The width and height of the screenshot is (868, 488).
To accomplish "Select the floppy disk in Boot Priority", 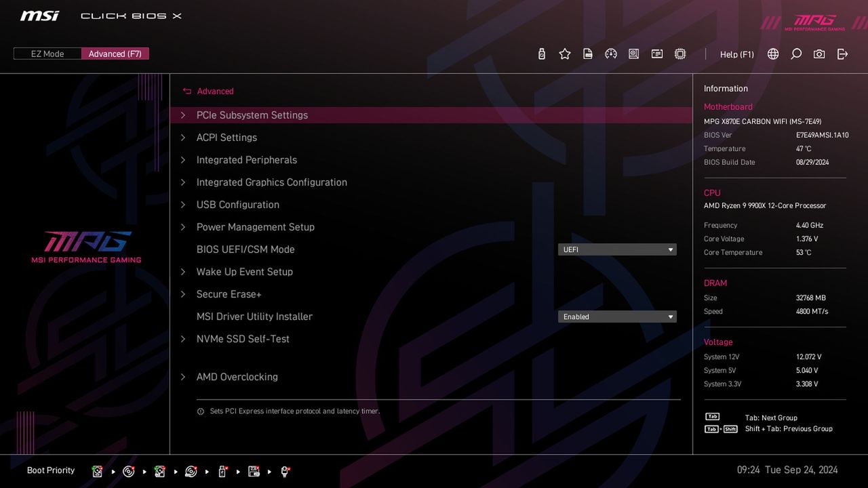I will point(254,472).
